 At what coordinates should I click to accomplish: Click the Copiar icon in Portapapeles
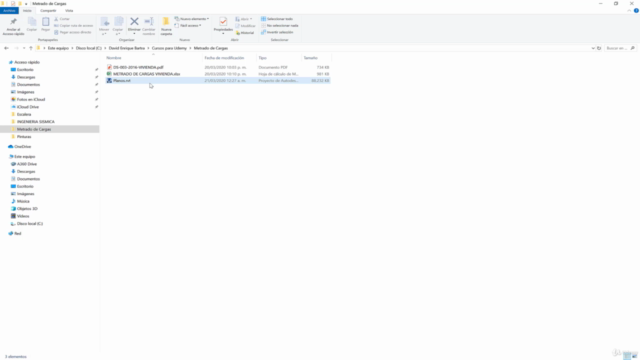pos(32,22)
